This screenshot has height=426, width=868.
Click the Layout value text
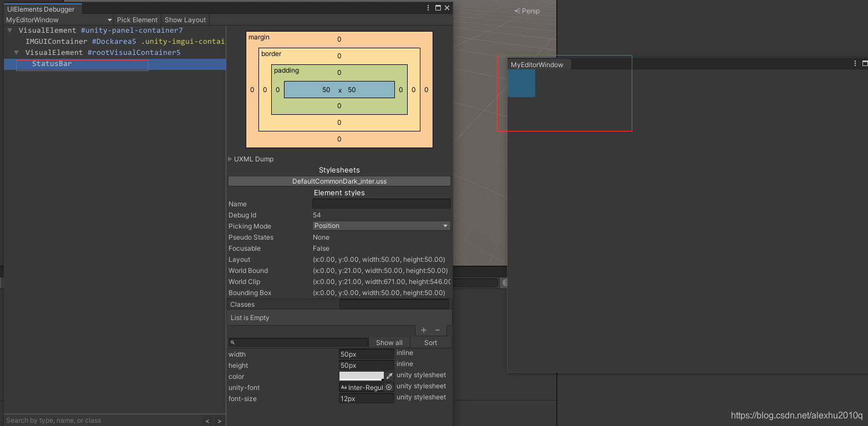click(x=379, y=260)
